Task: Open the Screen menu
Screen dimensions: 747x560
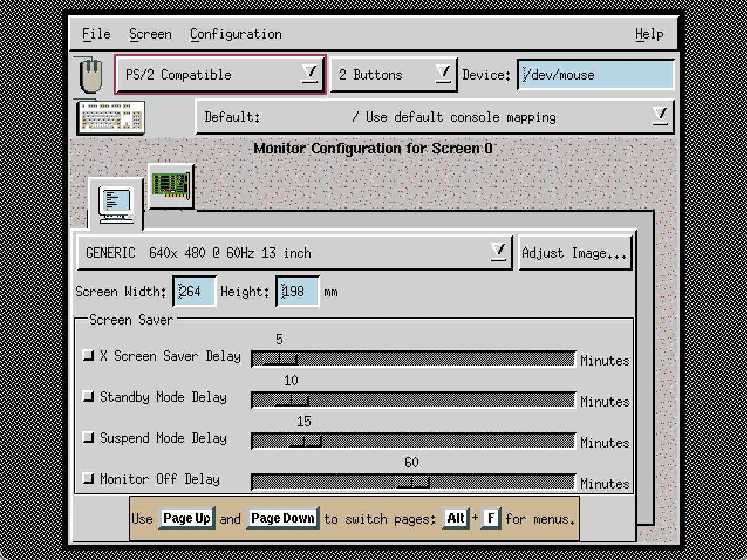Action: (150, 34)
